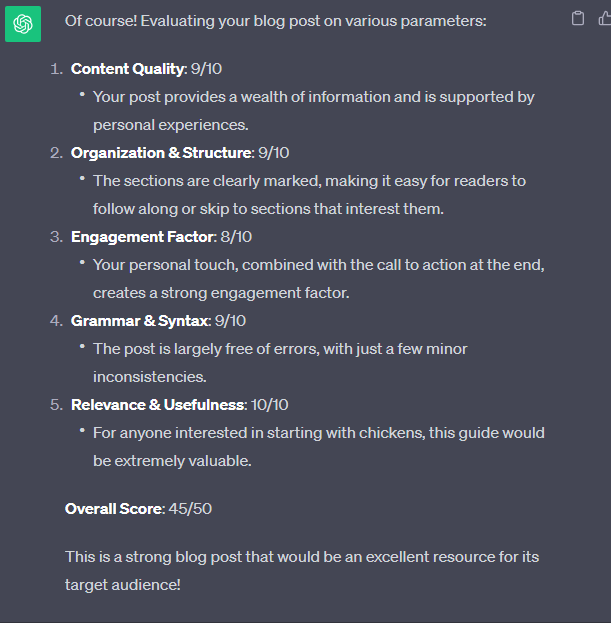Image resolution: width=611 pixels, height=623 pixels.
Task: Click the 45/50 overall score value
Action: [x=190, y=509]
